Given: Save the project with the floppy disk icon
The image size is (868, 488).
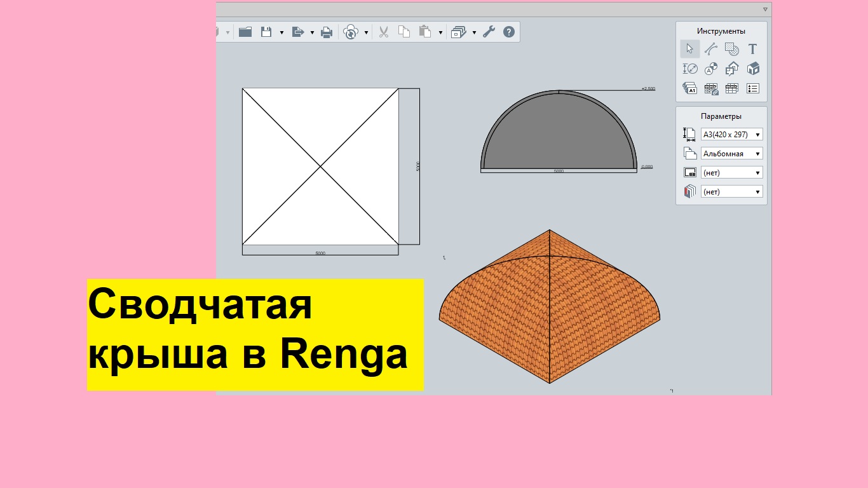Looking at the screenshot, I should [x=267, y=32].
